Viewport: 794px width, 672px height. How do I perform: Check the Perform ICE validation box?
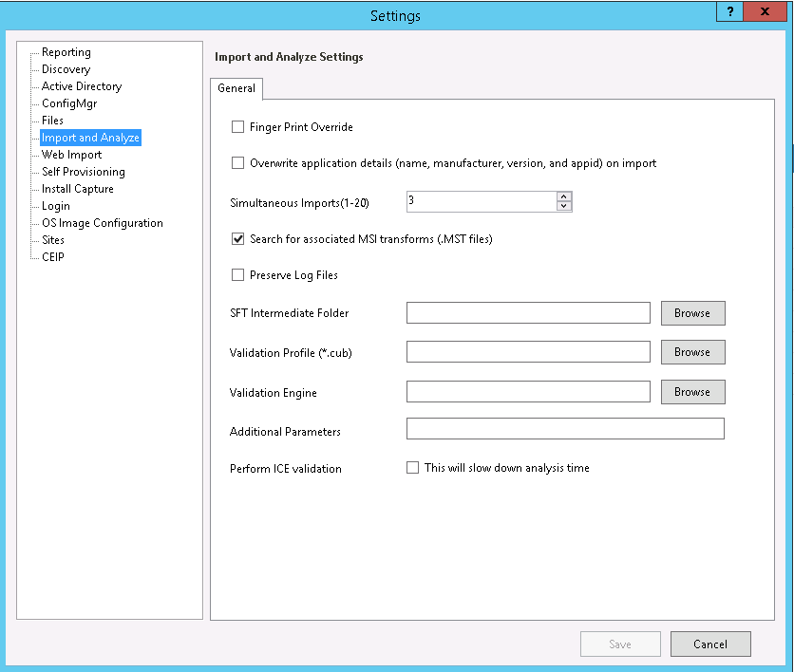tap(413, 468)
